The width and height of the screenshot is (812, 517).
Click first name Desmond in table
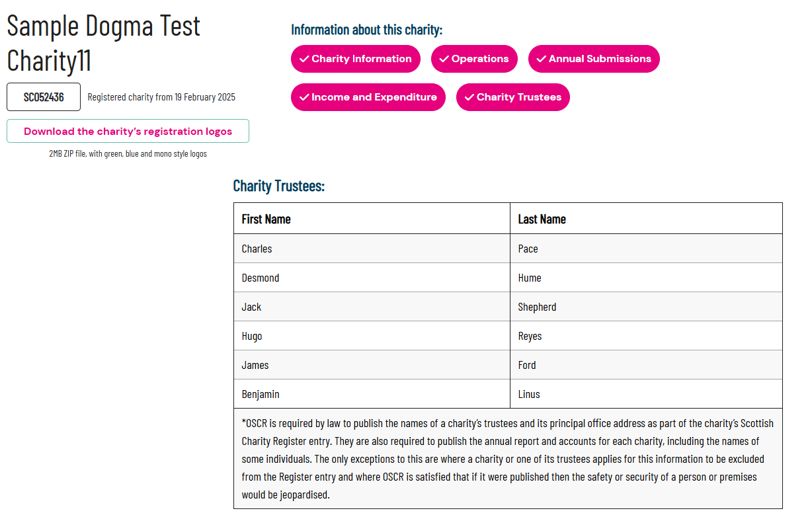[261, 278]
